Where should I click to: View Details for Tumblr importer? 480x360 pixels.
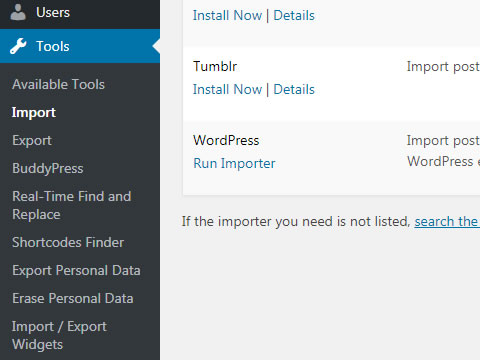click(x=294, y=89)
